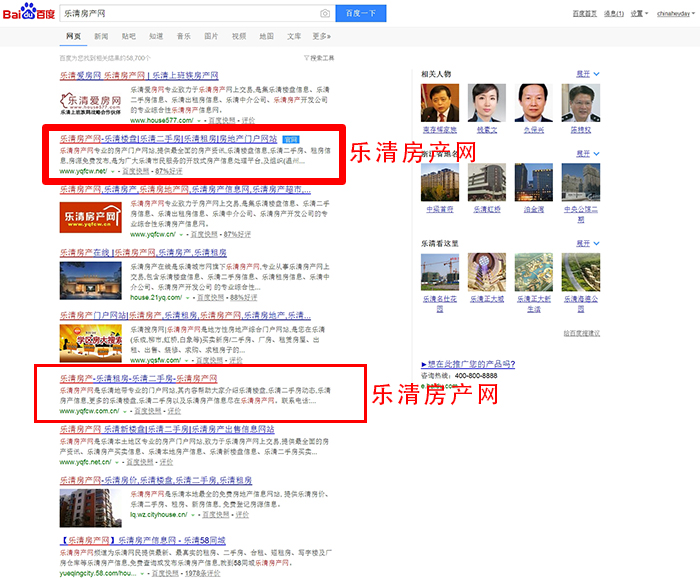The image size is (700, 578).
Task: Click the 柏金湾 name link
Action: tap(533, 209)
